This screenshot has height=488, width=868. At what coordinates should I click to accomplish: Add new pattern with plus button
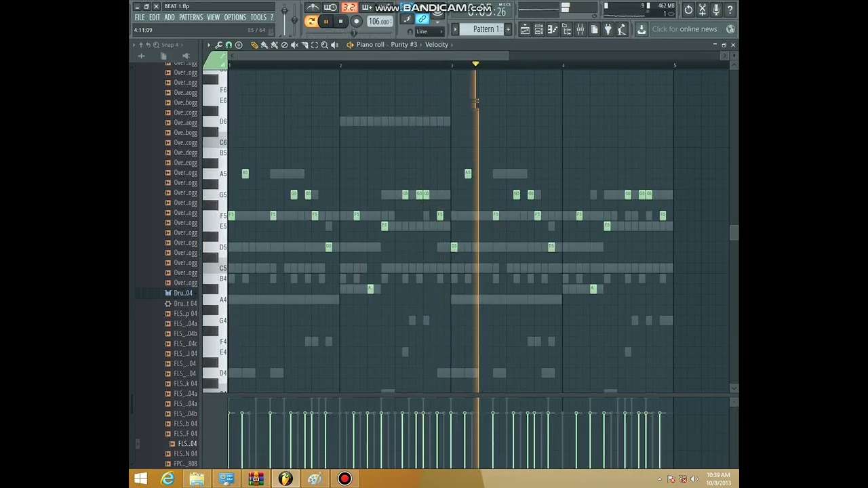click(x=508, y=29)
